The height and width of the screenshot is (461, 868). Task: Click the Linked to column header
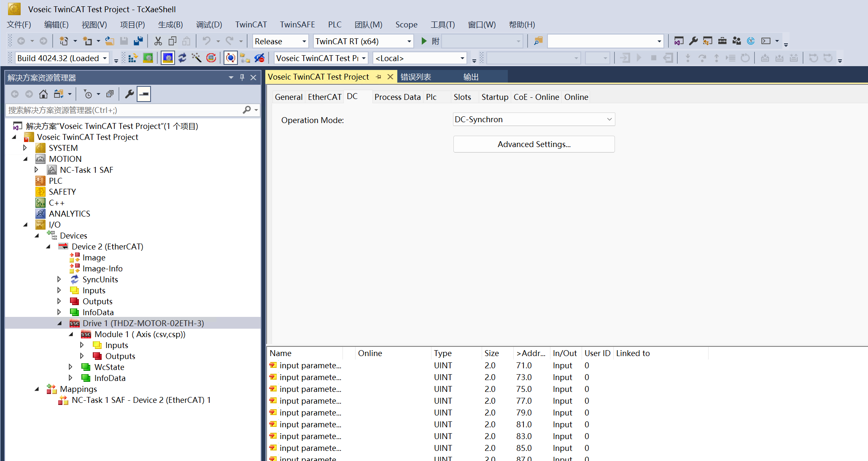[x=661, y=353]
